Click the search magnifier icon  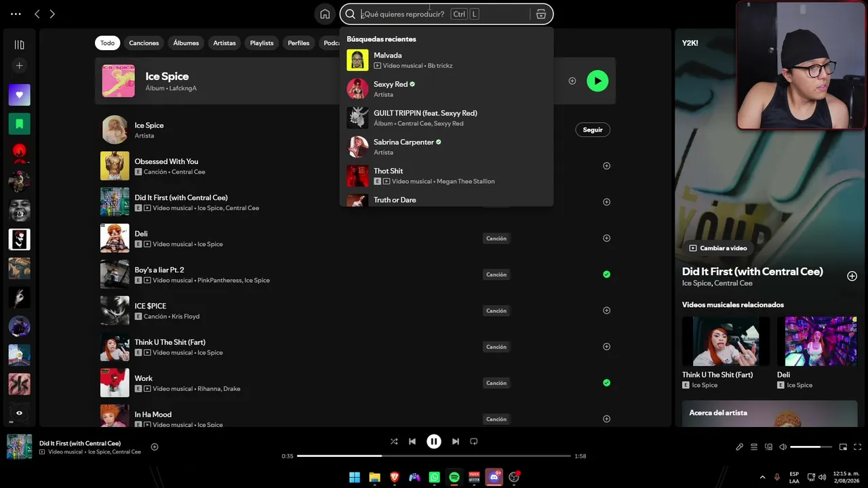351,14
